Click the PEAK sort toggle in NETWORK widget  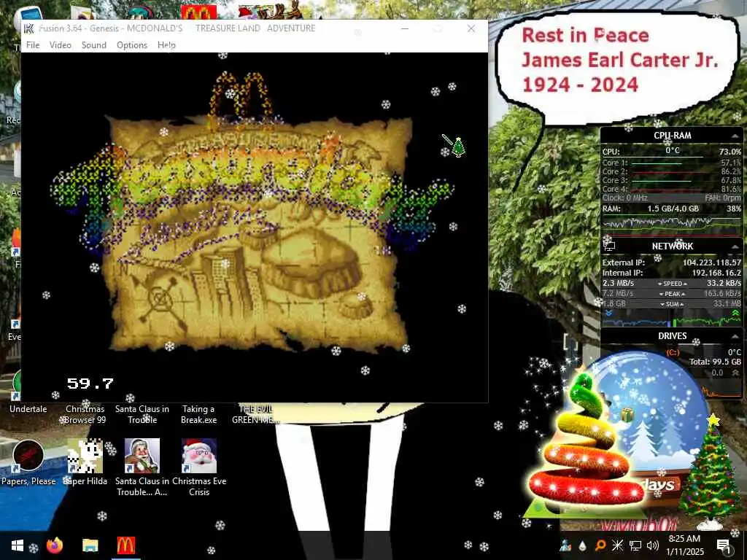672,294
